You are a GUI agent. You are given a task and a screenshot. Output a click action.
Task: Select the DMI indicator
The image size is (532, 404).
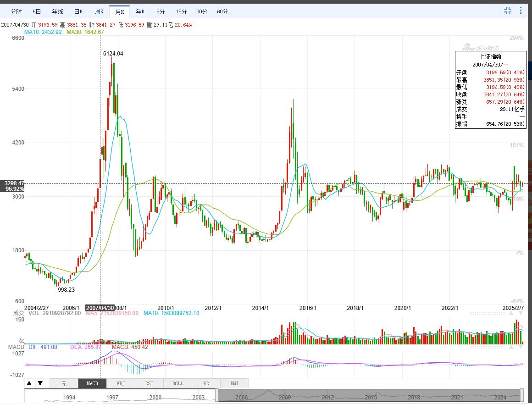point(234,383)
